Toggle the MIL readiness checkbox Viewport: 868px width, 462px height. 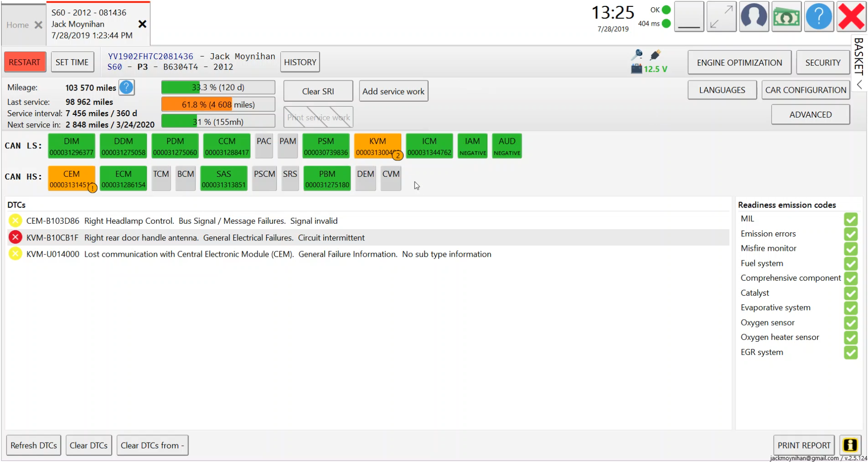pyautogui.click(x=850, y=219)
